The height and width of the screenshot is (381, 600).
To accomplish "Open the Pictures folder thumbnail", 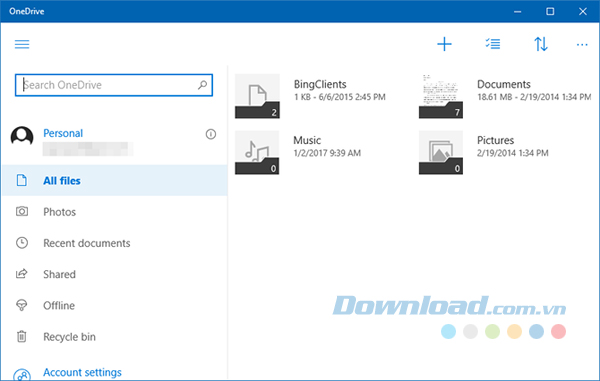I will click(x=441, y=152).
